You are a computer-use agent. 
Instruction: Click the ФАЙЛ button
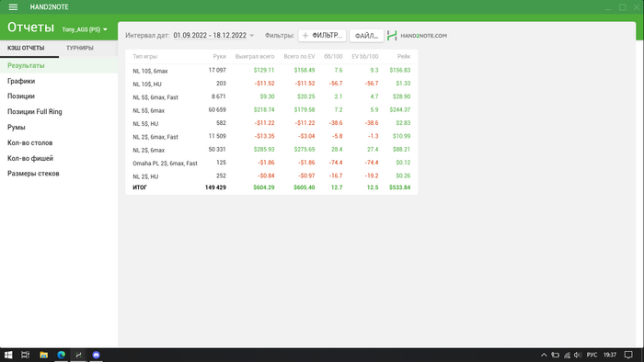pos(366,36)
